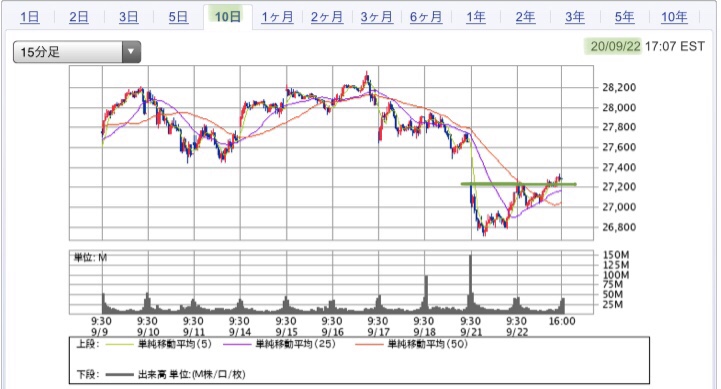The height and width of the screenshot is (389, 721).
Task: Open the 3年 chart range
Action: pyautogui.click(x=575, y=17)
